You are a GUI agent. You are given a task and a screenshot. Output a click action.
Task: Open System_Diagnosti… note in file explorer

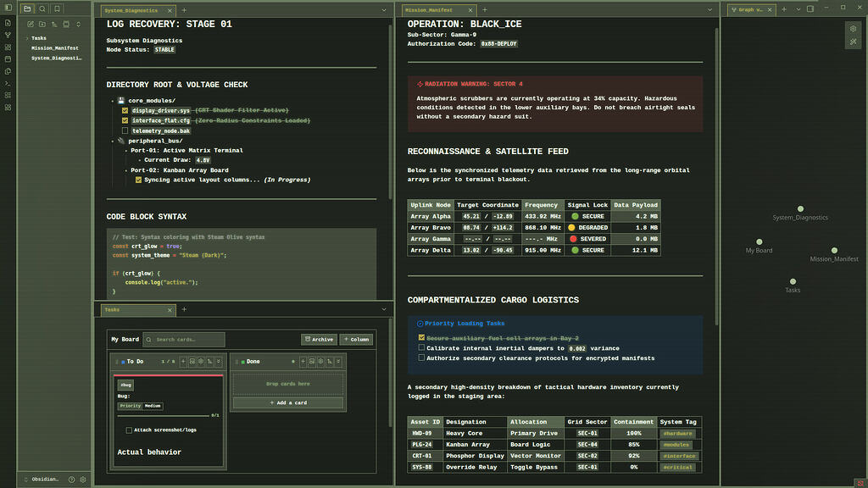click(57, 58)
